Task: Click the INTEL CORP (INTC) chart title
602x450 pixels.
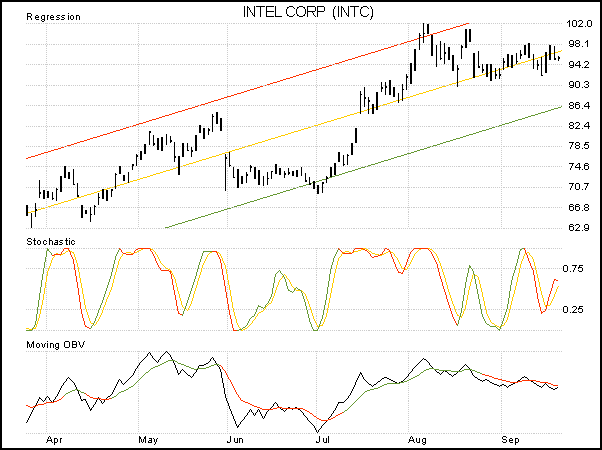Action: 308,12
